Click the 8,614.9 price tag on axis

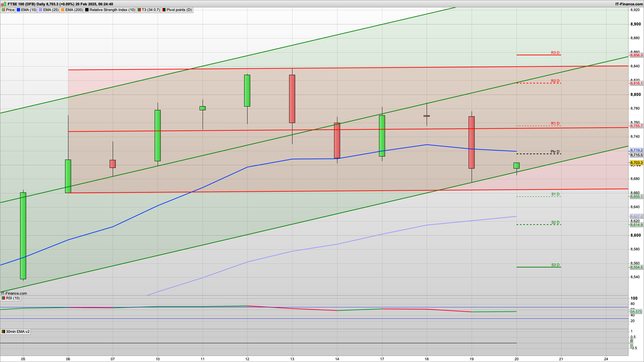pos(636,225)
